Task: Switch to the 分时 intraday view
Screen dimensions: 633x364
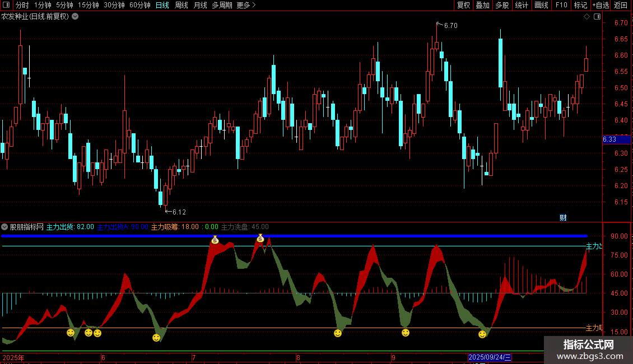Action: point(22,5)
